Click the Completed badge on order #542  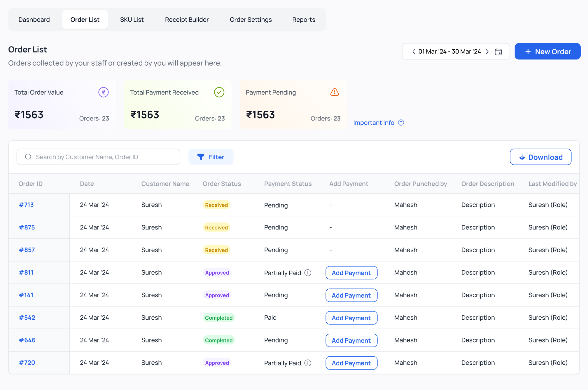[x=219, y=318]
